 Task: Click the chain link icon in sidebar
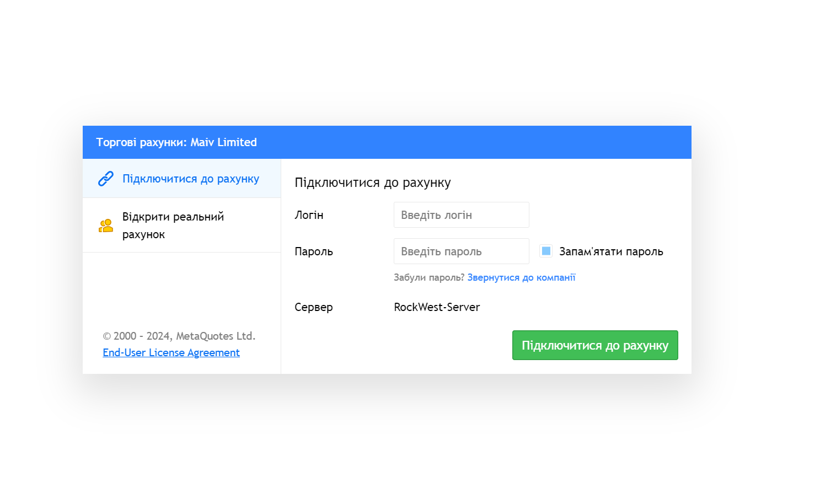tap(105, 179)
